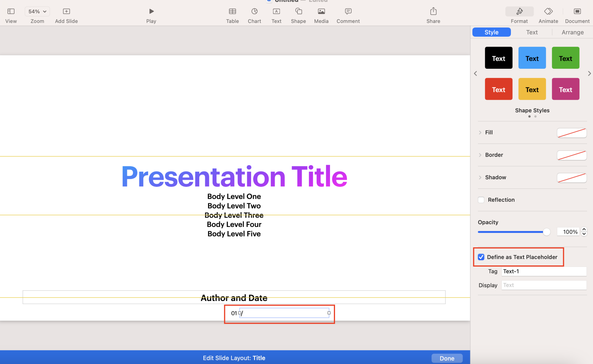Open the 54% Zoom dropdown
The width and height of the screenshot is (593, 364).
(37, 12)
